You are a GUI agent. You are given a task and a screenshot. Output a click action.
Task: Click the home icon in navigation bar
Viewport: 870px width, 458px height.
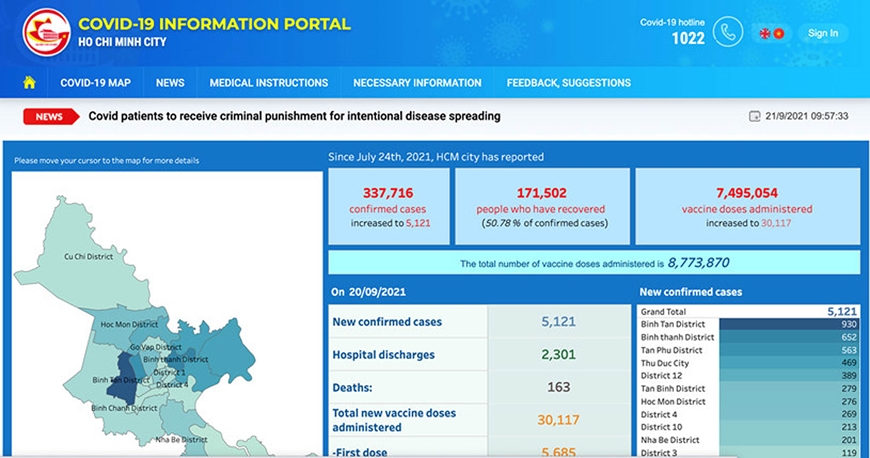click(x=29, y=83)
